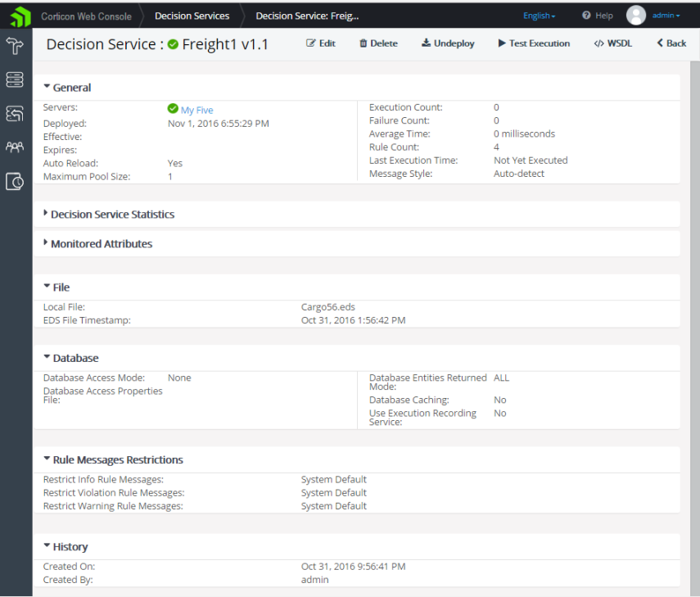Select the Database Entities Returned Mode ALL value

click(x=501, y=378)
